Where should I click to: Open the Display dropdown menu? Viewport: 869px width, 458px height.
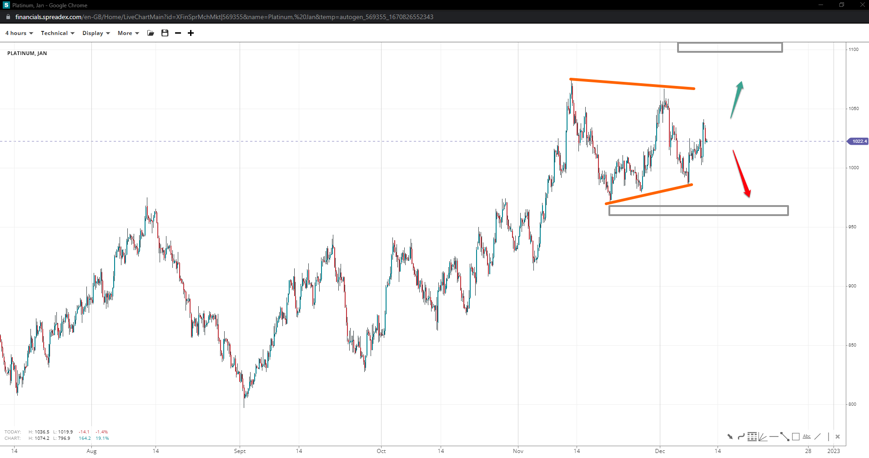tap(96, 33)
